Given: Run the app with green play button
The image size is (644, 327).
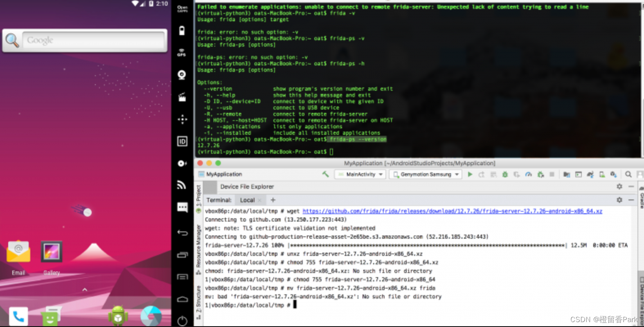Looking at the screenshot, I should pyautogui.click(x=470, y=175).
